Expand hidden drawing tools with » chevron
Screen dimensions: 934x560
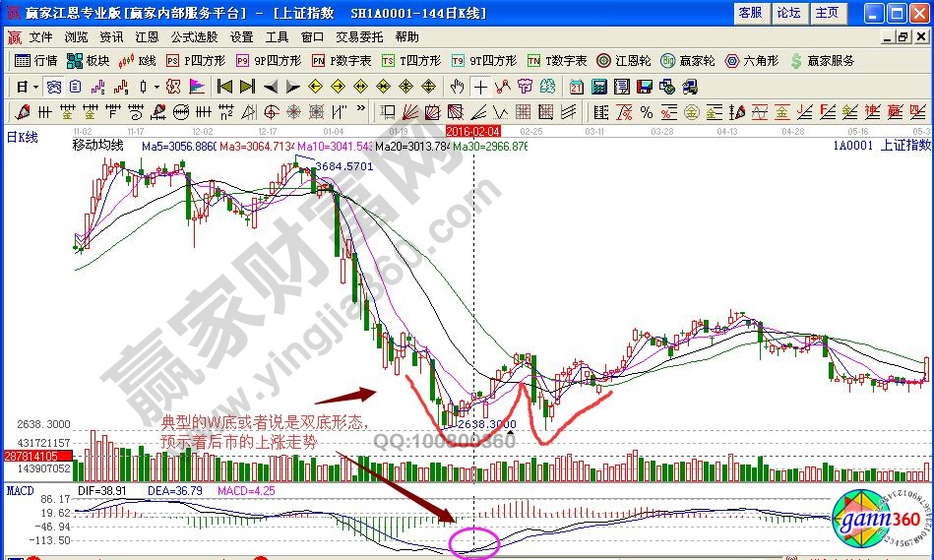(x=360, y=108)
